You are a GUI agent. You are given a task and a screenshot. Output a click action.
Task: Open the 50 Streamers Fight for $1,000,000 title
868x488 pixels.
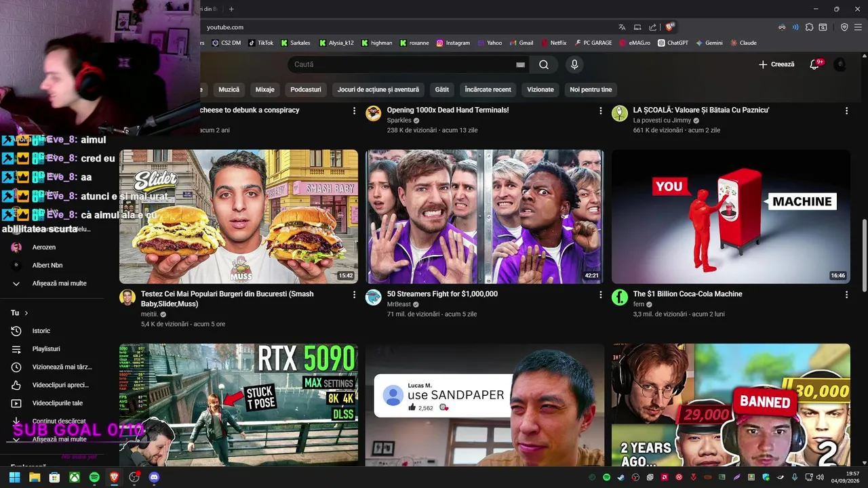pos(442,294)
